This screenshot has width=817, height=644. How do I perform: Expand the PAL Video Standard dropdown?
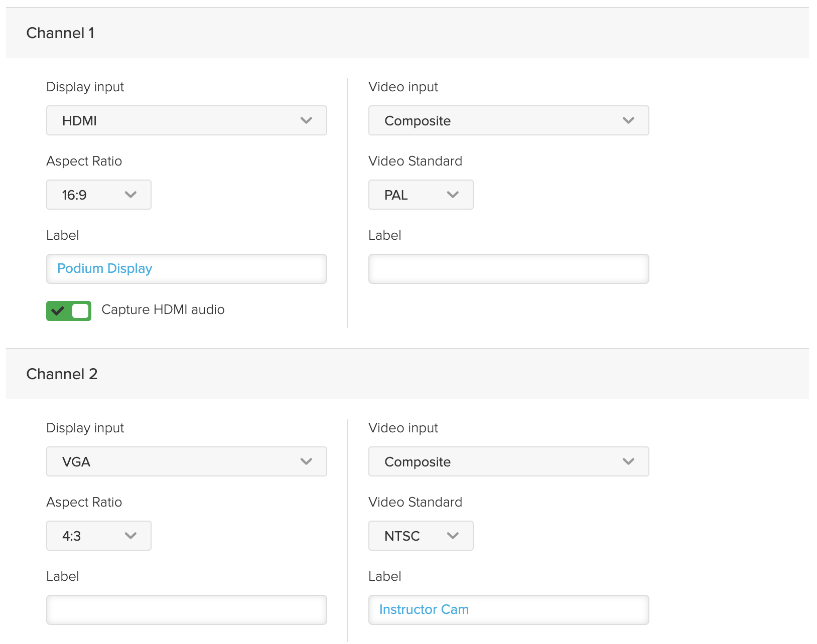click(x=421, y=195)
